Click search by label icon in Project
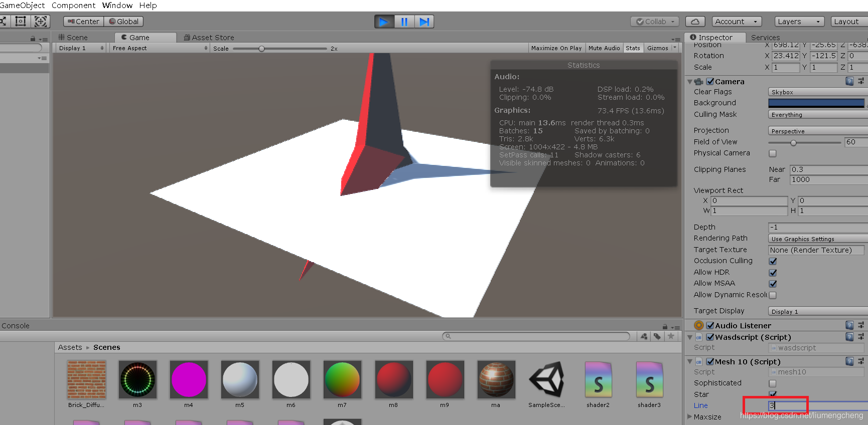The width and height of the screenshot is (868, 425). coord(657,336)
